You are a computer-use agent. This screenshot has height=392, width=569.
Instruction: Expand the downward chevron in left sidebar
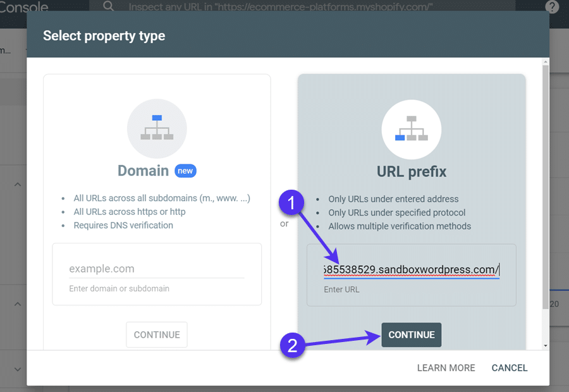click(18, 369)
